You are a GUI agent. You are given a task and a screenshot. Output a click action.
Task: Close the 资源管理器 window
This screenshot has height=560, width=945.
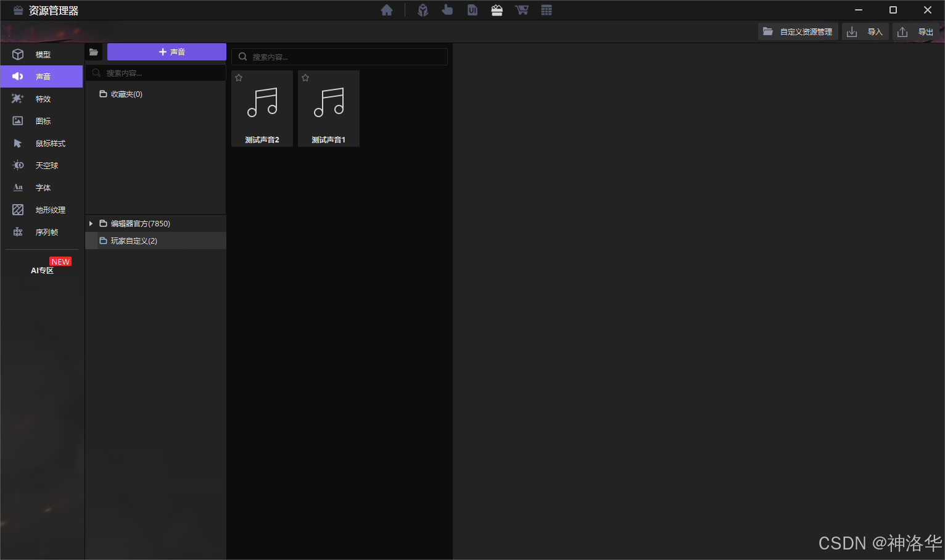(927, 10)
